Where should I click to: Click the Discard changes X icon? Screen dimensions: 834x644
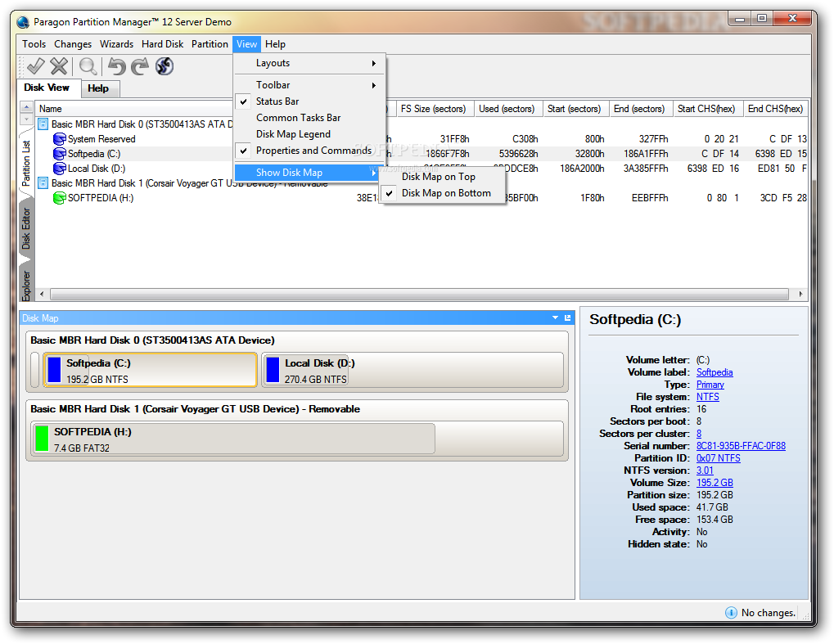coord(59,66)
